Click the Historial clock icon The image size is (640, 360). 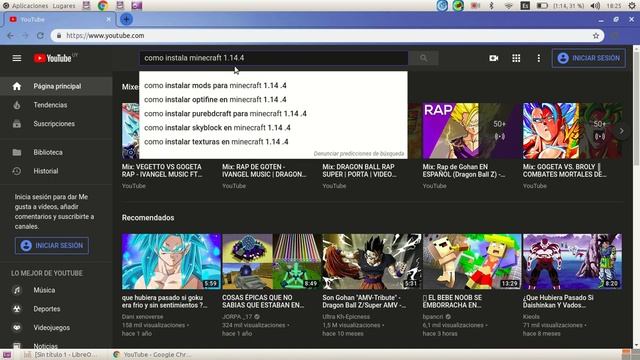pyautogui.click(x=17, y=171)
